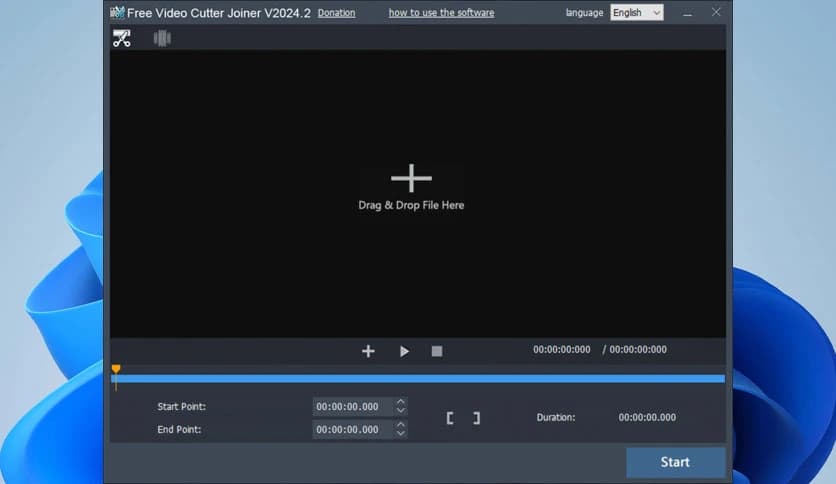This screenshot has height=484, width=836.
Task: Click the Drag & Drop File Here text
Action: [x=411, y=205]
